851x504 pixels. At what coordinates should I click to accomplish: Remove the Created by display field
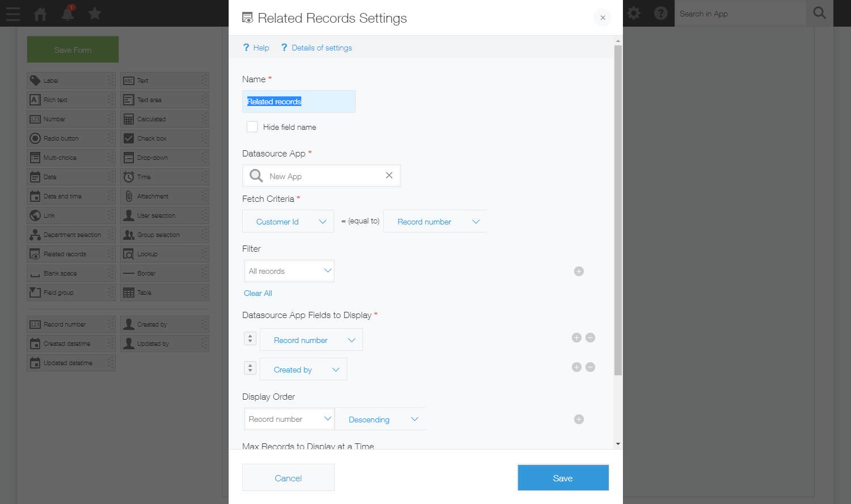tap(590, 367)
